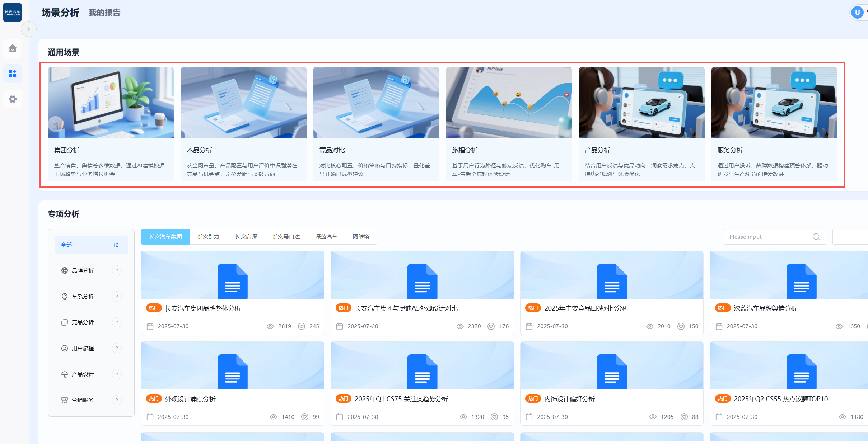Open report 外观设计痛点分析

click(x=190, y=399)
